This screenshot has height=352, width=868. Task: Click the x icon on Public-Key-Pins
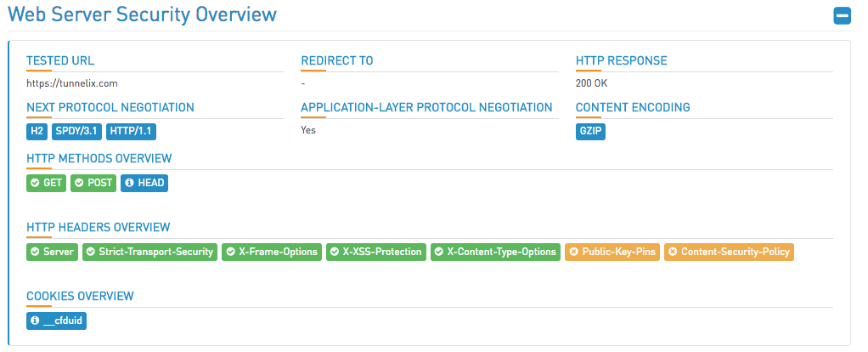[574, 252]
